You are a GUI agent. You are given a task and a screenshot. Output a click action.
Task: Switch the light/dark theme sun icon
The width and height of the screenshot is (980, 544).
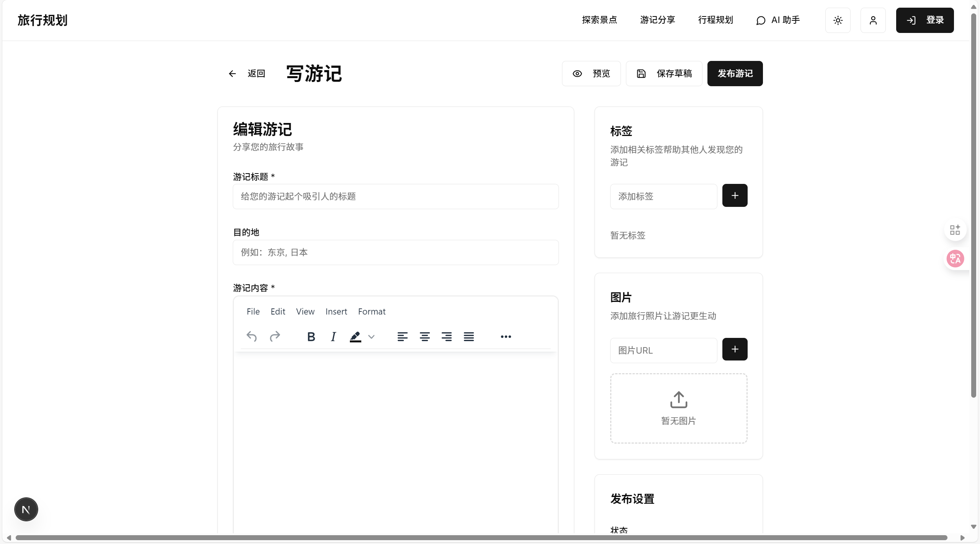838,20
